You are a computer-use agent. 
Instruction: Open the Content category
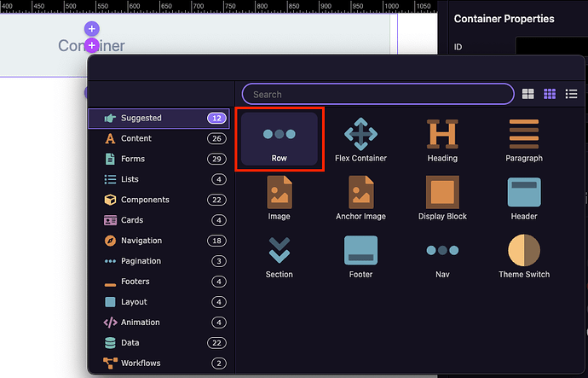[x=159, y=138]
